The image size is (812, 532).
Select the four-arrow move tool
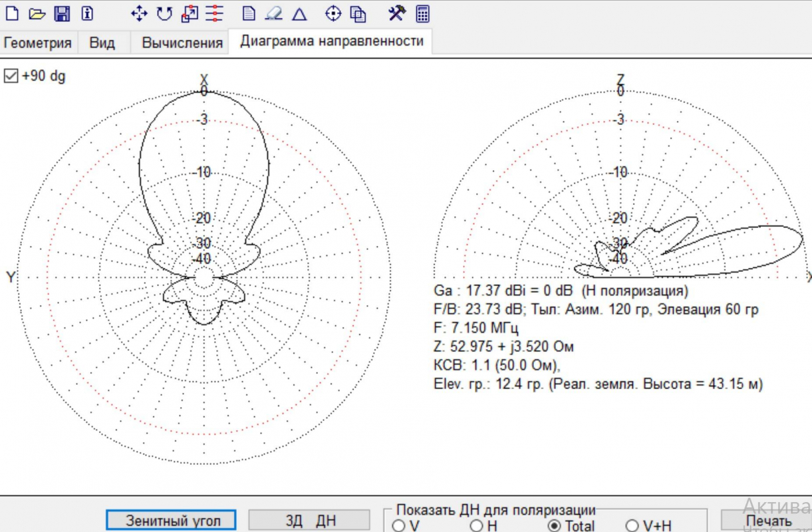tap(139, 13)
